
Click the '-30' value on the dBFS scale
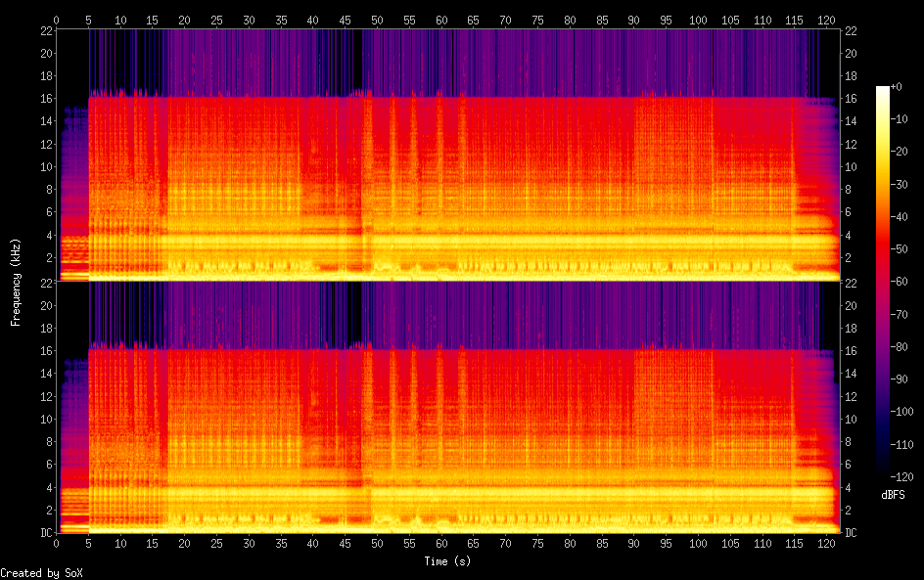[899, 184]
